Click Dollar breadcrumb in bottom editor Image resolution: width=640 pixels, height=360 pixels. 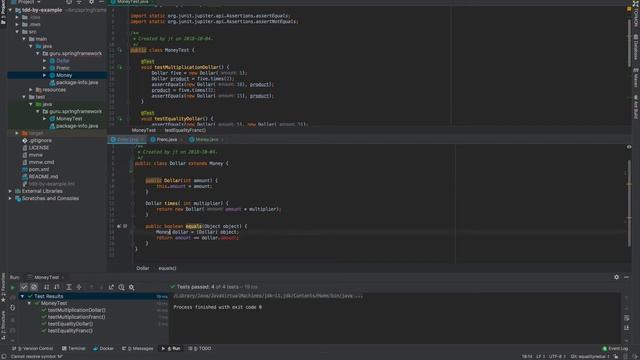(143, 268)
